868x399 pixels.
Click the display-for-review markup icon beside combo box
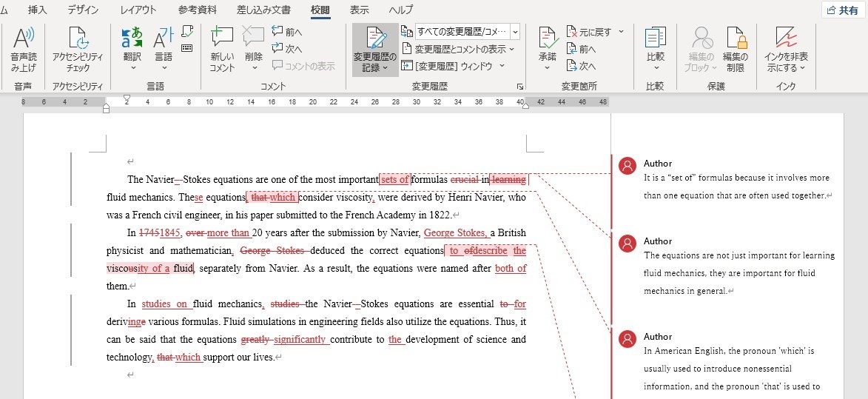407,32
